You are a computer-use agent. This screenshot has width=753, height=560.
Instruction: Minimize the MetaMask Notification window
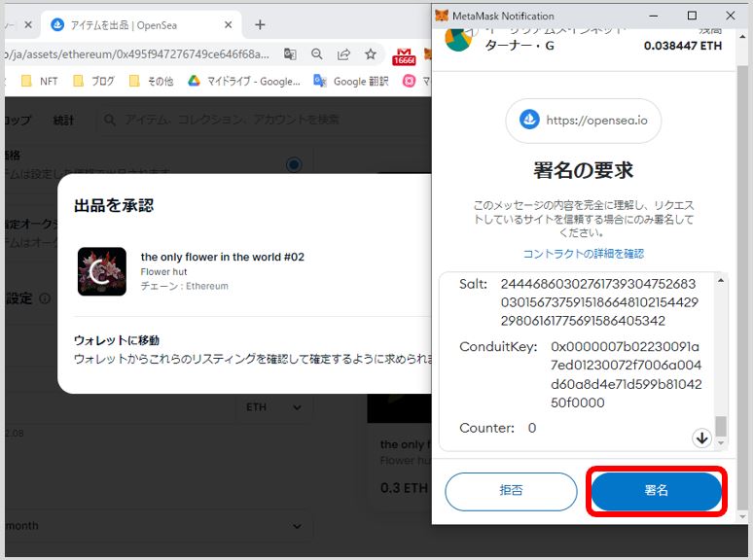pyautogui.click(x=654, y=16)
